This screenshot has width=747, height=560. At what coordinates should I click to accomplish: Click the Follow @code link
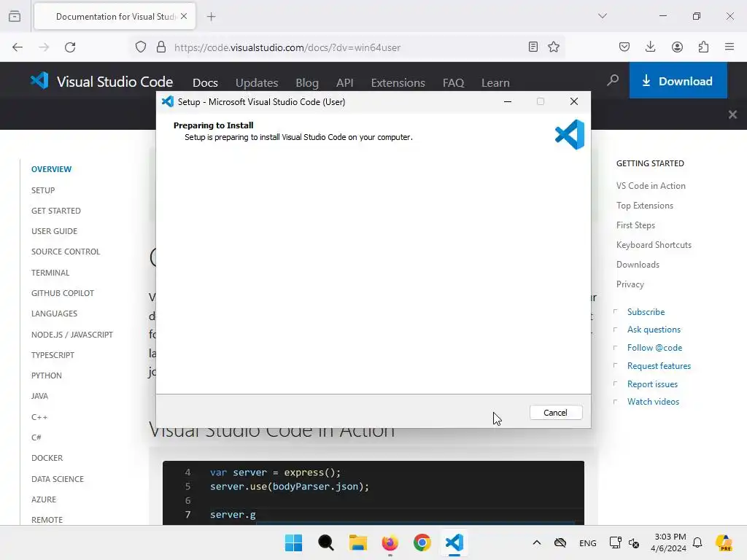point(654,348)
